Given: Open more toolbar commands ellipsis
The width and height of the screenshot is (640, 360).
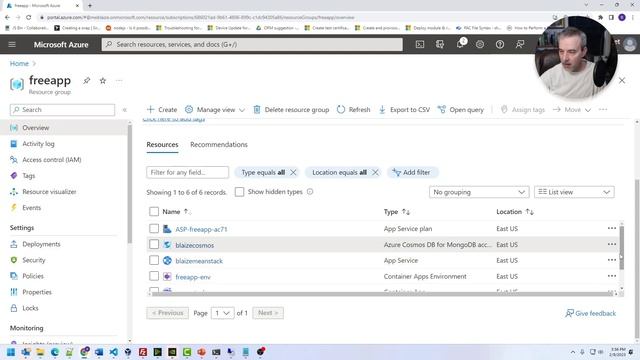Looking at the screenshot, I should click(603, 109).
